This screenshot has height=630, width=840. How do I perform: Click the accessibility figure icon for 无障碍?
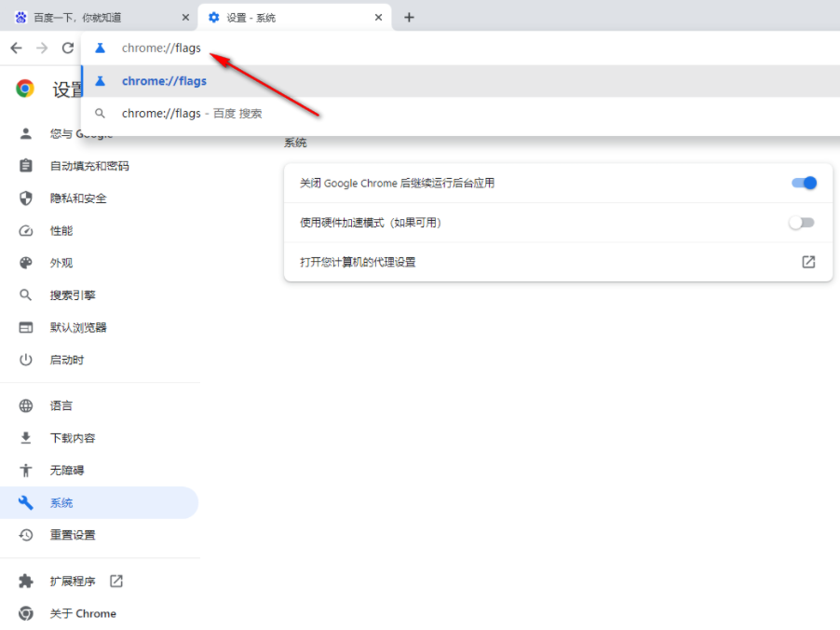point(26,471)
